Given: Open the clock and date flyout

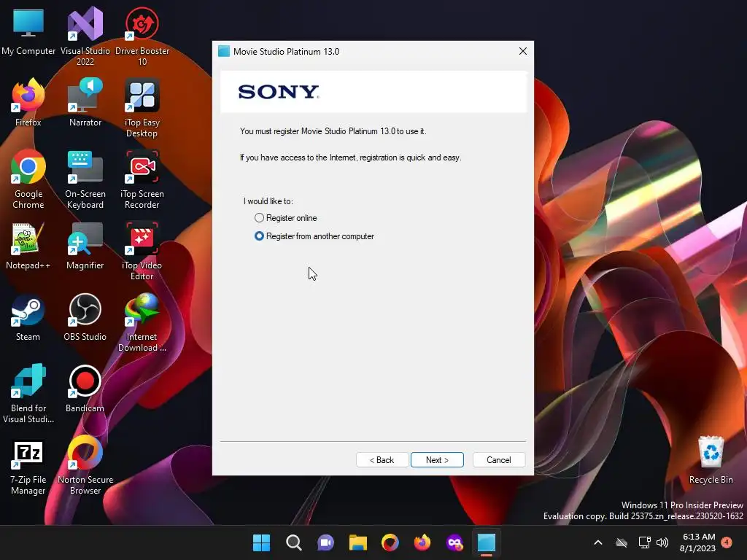Looking at the screenshot, I should point(697,542).
